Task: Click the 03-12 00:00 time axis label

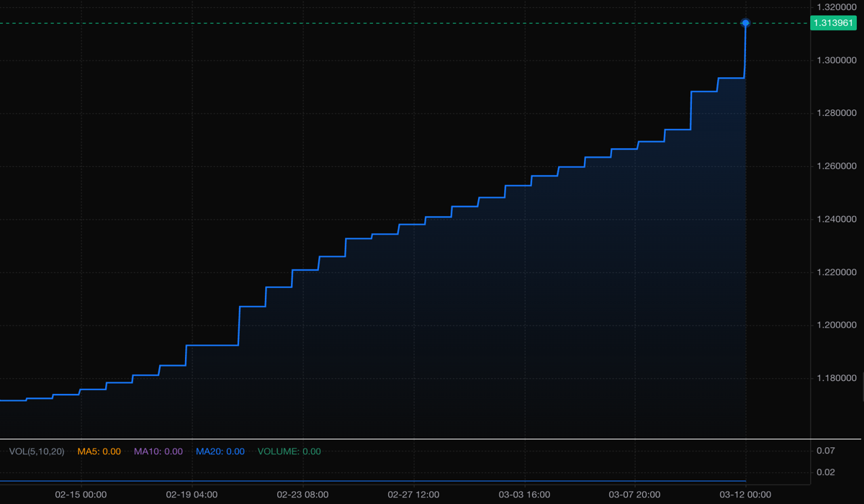Action: tap(746, 495)
